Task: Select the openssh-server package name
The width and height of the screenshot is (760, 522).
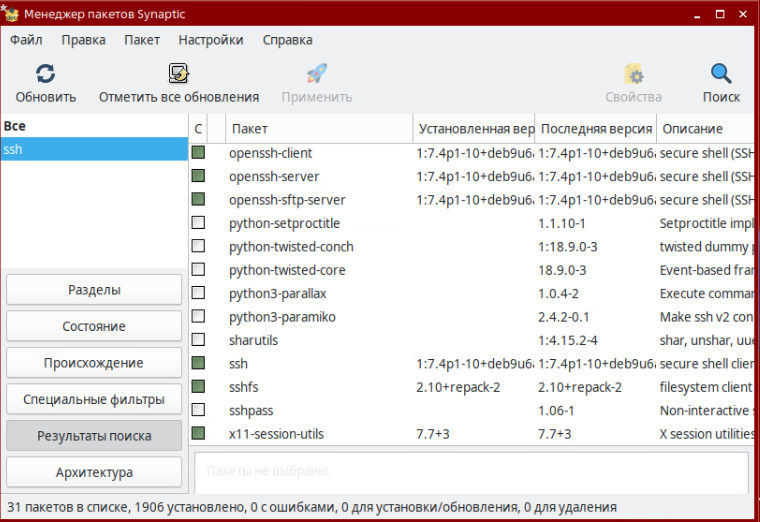Action: tap(274, 176)
